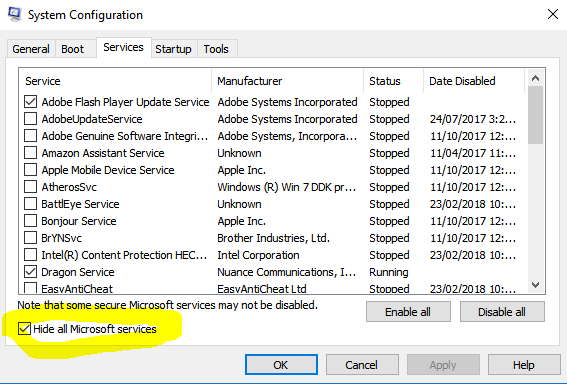Viewport: 567px width, 384px height.
Task: Click the greyed Apply button
Action: point(443,364)
